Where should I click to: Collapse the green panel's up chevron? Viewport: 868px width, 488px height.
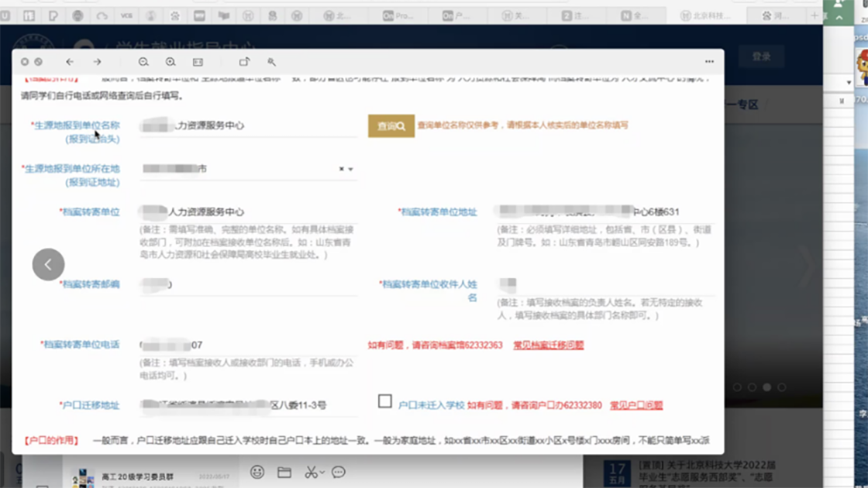click(839, 18)
